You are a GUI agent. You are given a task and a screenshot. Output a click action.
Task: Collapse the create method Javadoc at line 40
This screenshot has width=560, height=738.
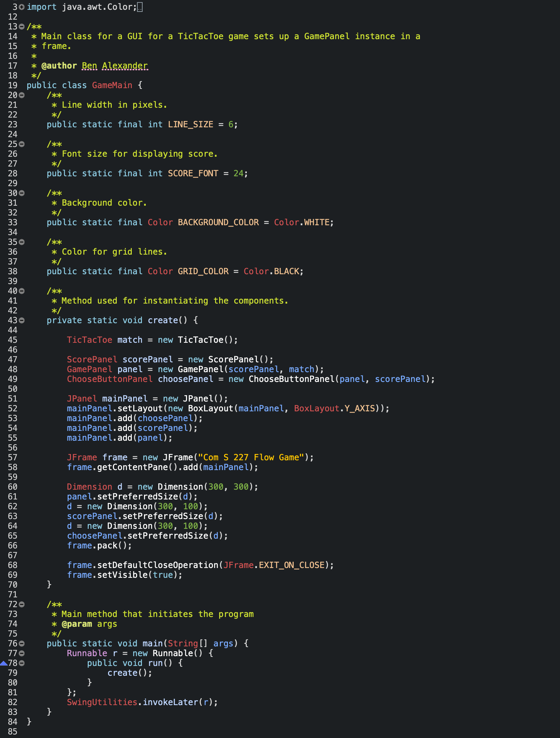coord(22,291)
